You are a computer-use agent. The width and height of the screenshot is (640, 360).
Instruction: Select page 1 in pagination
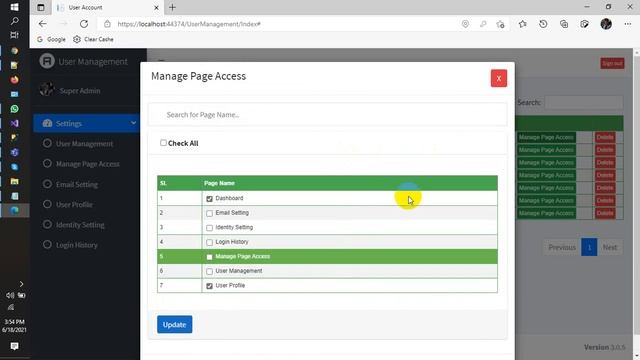click(589, 247)
